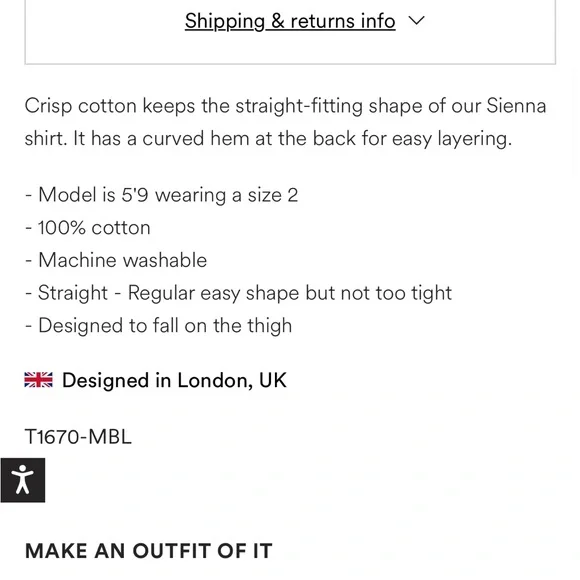580x580 pixels.
Task: Open the accessibility widget icon
Action: [23, 480]
